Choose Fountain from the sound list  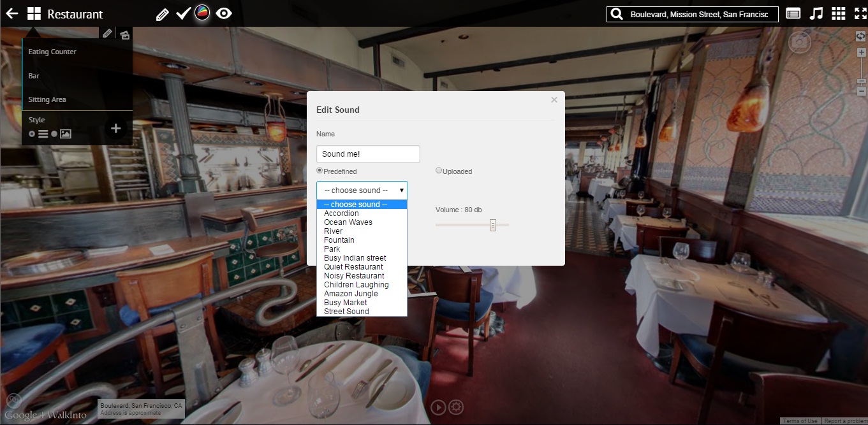coord(362,240)
